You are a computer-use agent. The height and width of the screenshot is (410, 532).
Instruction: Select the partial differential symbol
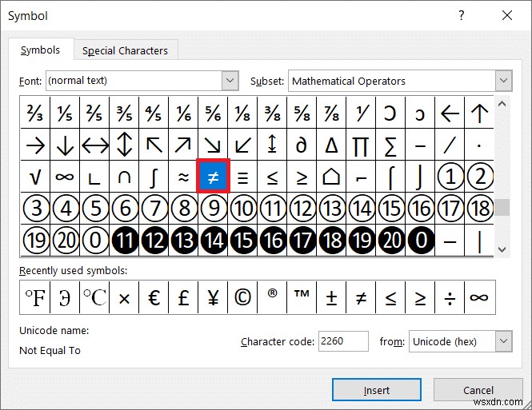click(302, 145)
